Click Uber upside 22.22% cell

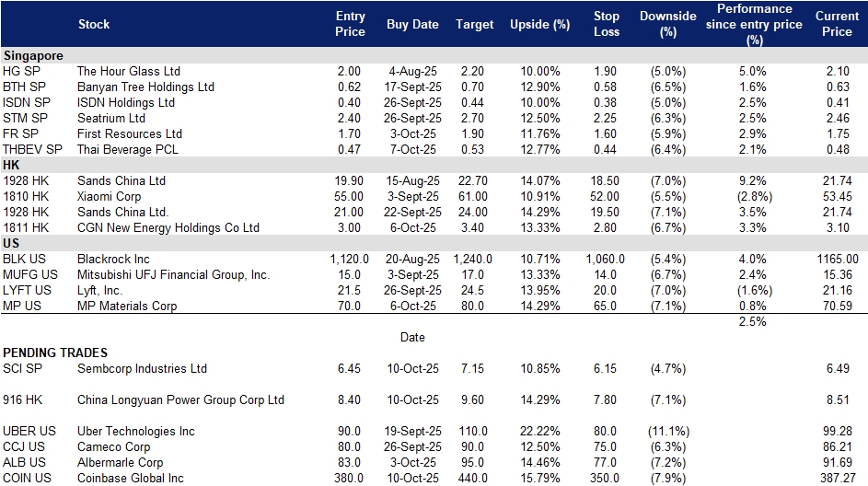540,431
